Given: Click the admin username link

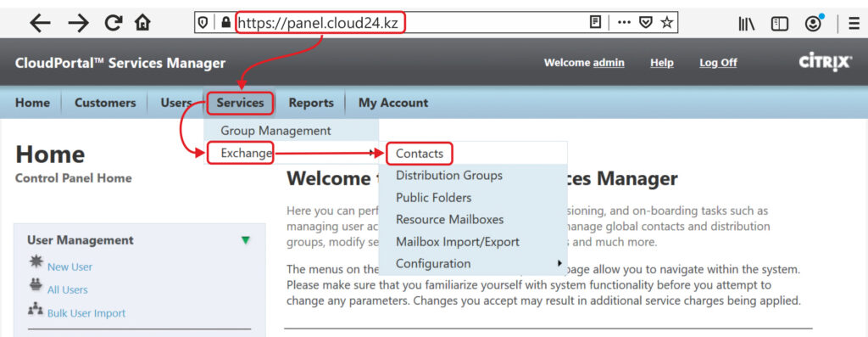Looking at the screenshot, I should coord(609,63).
